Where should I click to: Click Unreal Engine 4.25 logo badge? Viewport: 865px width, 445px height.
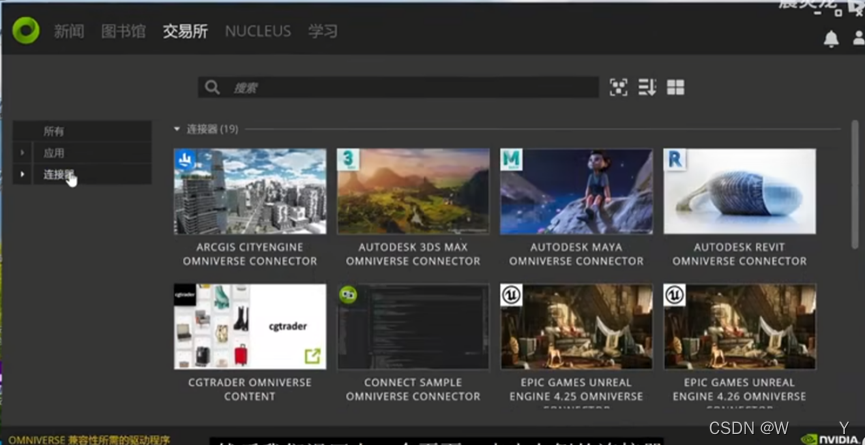pyautogui.click(x=511, y=295)
